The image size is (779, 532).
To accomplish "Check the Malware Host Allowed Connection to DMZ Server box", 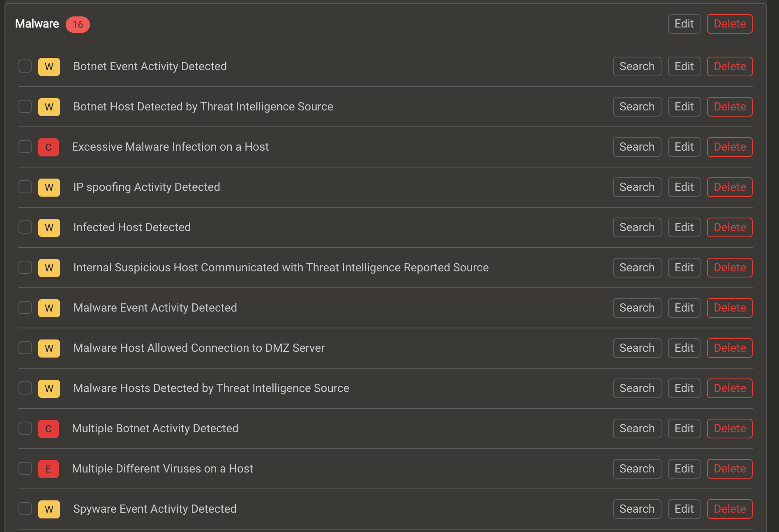I will tap(25, 348).
